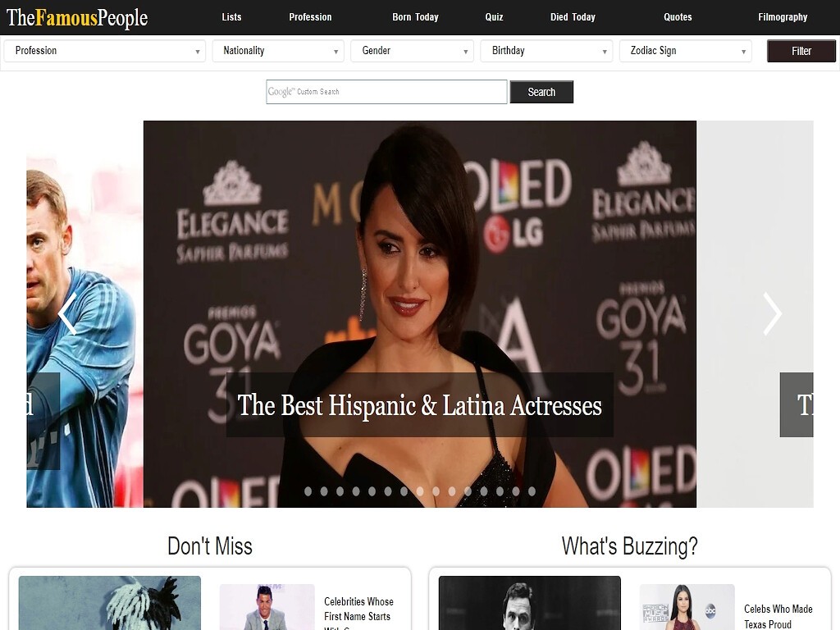Open thumbnail beside Celebs Who Made Texas Proud

click(687, 607)
